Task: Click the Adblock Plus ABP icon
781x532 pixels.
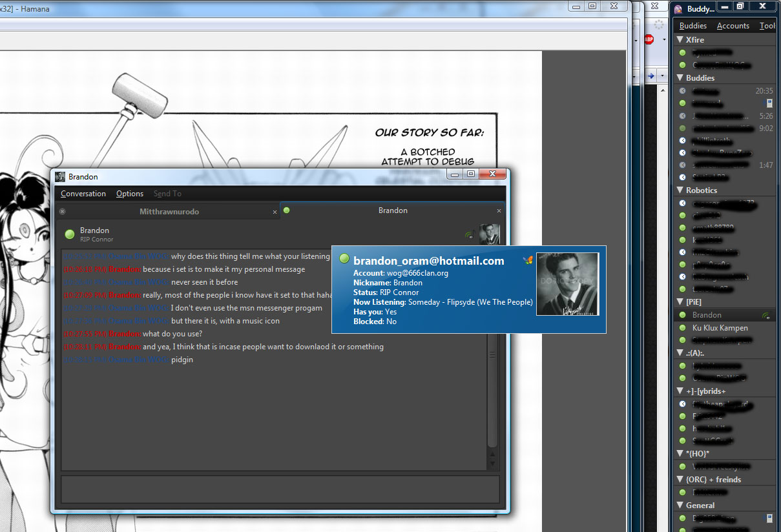Action: 649,39
